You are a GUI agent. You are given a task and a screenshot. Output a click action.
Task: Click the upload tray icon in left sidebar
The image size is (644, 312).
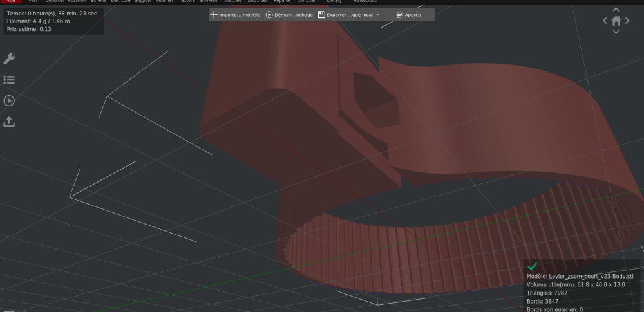pyautogui.click(x=9, y=122)
